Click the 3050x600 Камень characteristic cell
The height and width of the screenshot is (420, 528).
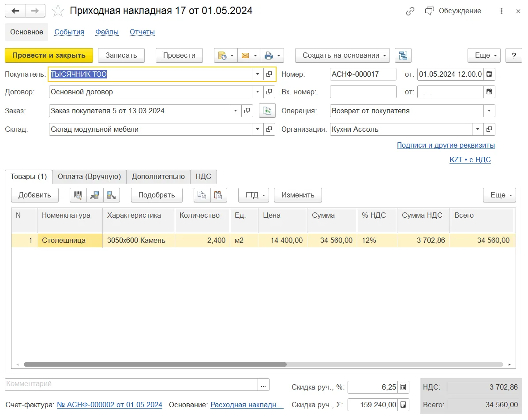click(139, 241)
